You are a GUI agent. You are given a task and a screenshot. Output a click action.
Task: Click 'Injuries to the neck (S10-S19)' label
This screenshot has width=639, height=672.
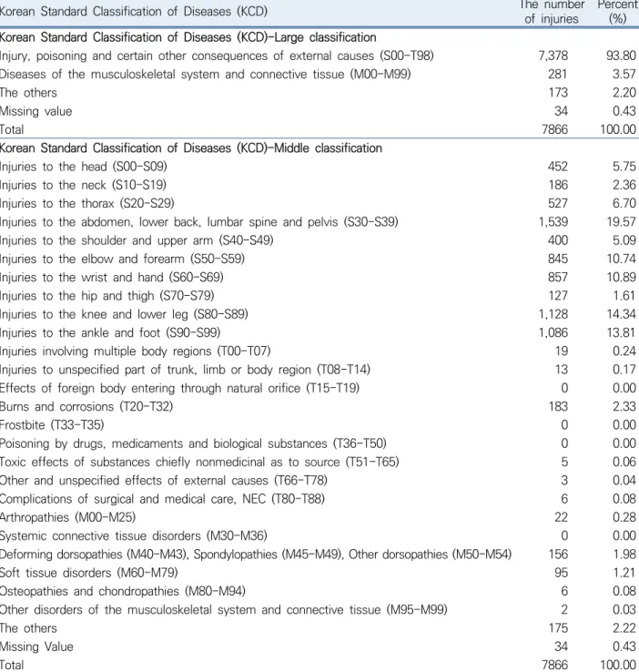pos(83,185)
